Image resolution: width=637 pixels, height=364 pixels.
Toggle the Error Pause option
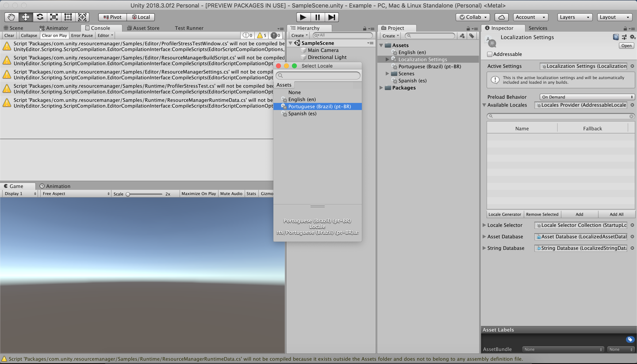(82, 36)
